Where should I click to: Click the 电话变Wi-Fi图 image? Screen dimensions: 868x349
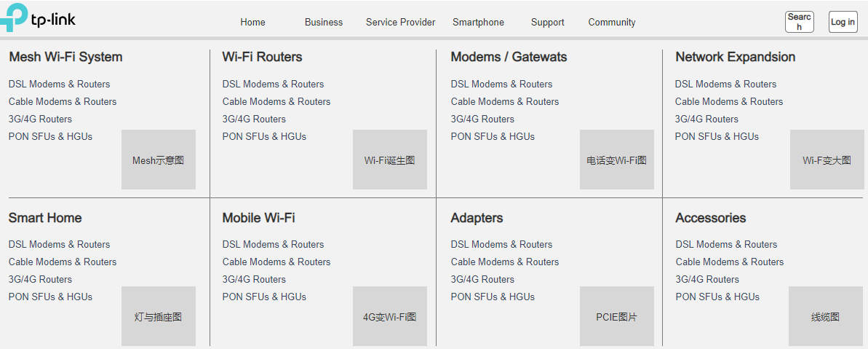coord(617,160)
